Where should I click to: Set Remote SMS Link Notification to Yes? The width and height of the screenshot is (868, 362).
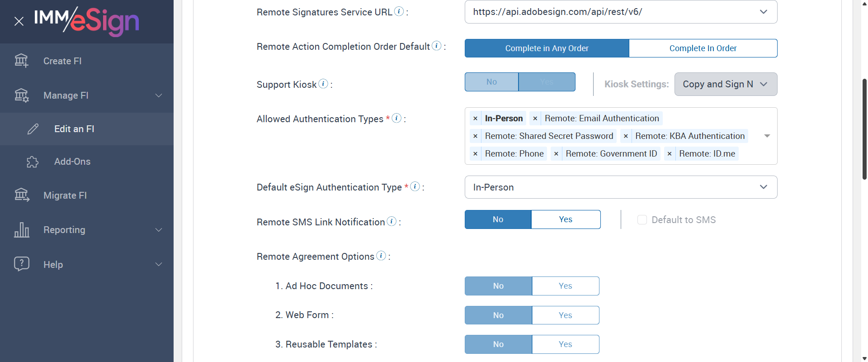[566, 219]
